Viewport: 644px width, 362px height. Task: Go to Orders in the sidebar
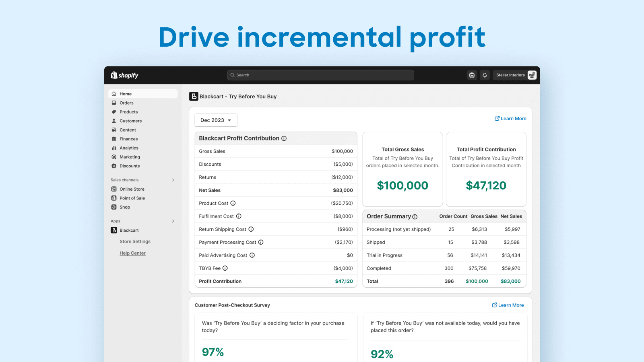point(126,103)
